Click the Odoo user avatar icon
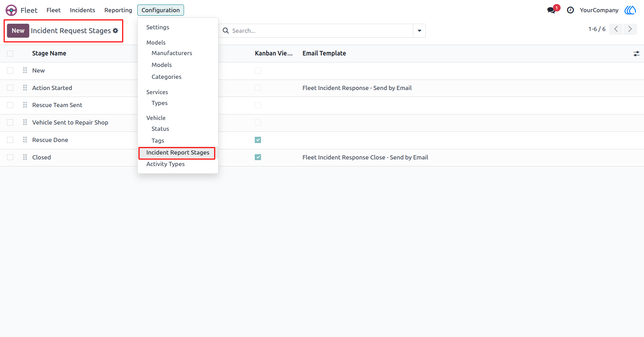 (630, 10)
